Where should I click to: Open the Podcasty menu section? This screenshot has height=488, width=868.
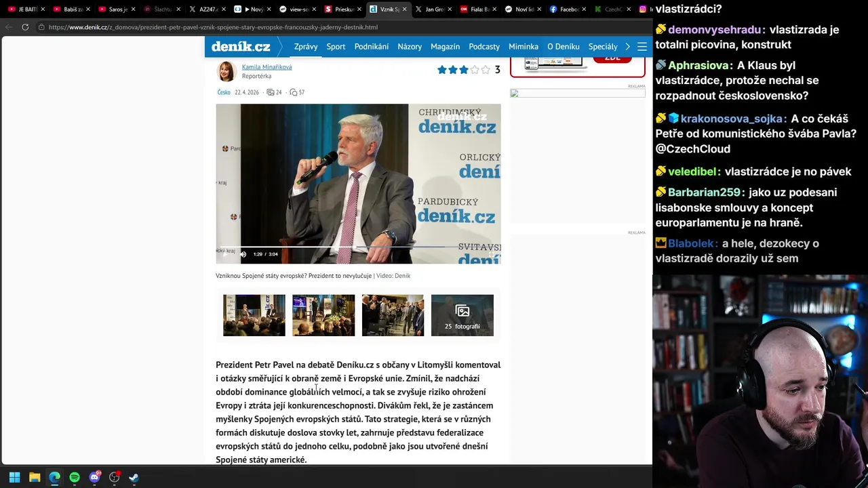coord(484,47)
